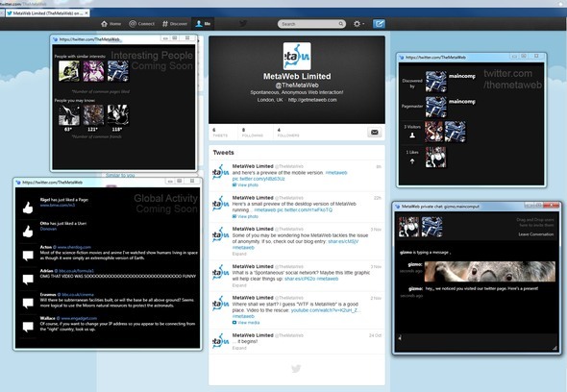Image resolution: width=567 pixels, height=392 pixels.
Task: Click comment bubble icon beside Adrian's post
Action: point(28,280)
